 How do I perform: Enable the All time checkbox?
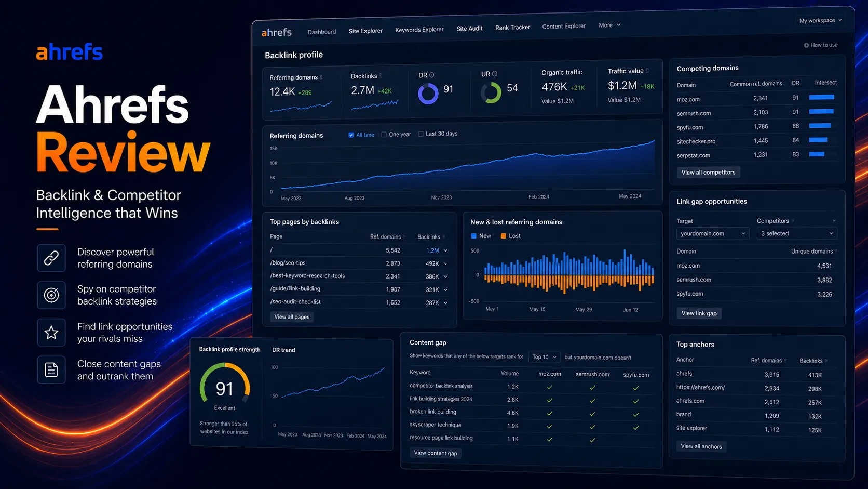pyautogui.click(x=351, y=135)
